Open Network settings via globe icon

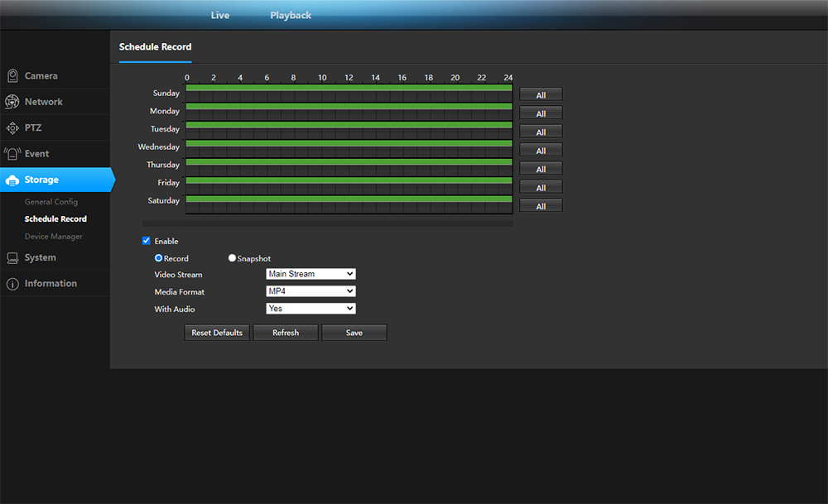point(12,102)
